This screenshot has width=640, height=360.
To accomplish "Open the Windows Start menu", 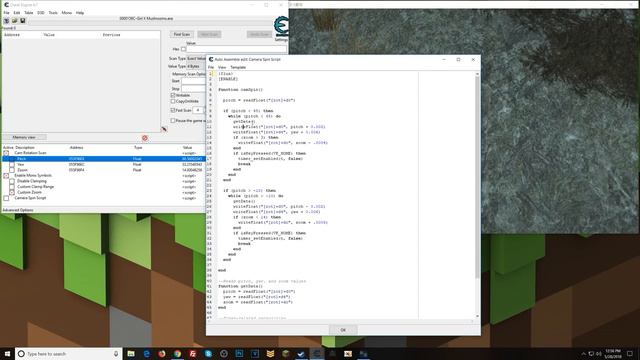I will point(7,353).
